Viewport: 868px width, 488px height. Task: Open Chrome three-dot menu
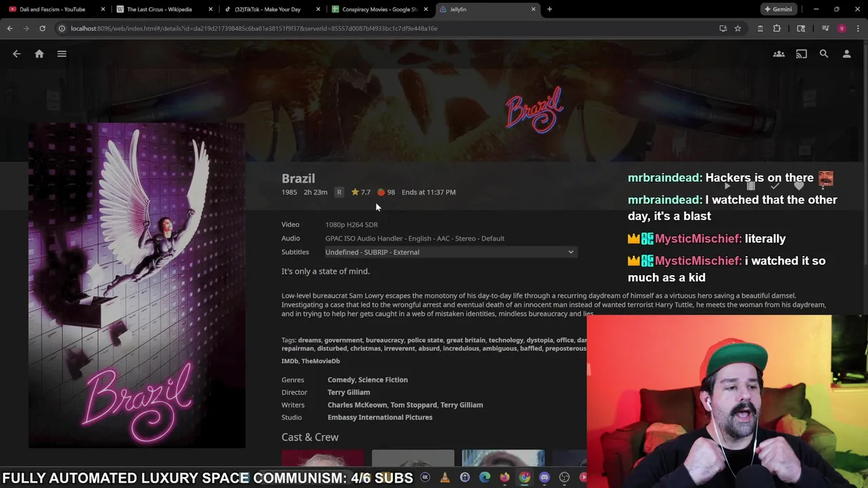click(858, 28)
